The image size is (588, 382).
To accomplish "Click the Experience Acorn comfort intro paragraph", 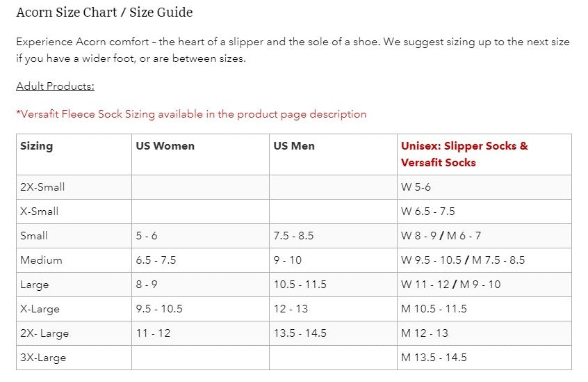I will pos(293,50).
